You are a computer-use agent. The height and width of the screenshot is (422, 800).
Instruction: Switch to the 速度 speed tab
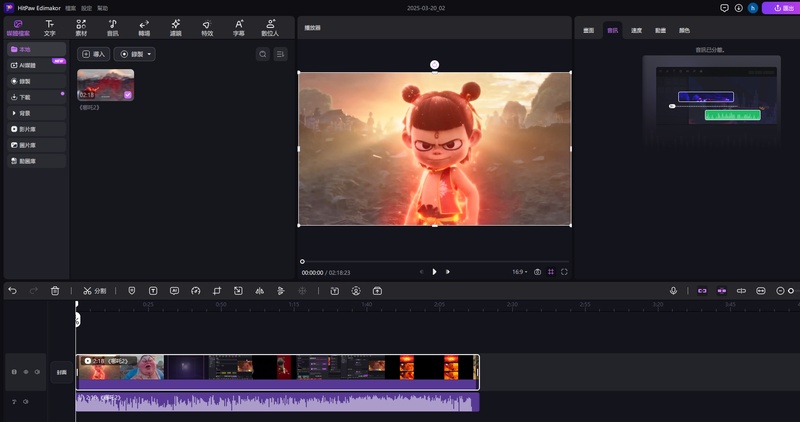(637, 31)
